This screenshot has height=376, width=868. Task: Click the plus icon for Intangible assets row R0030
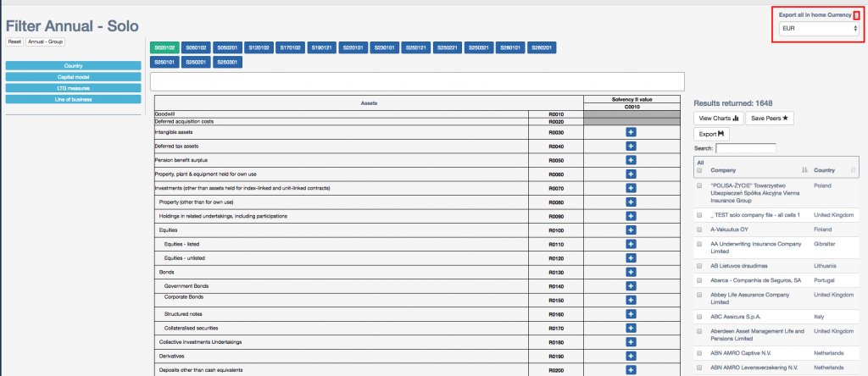click(x=630, y=132)
